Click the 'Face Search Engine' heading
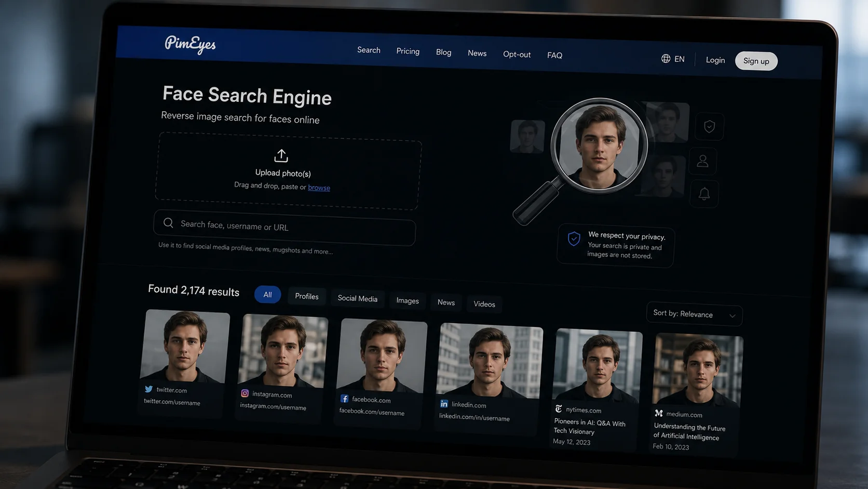The image size is (868, 489). click(x=247, y=96)
